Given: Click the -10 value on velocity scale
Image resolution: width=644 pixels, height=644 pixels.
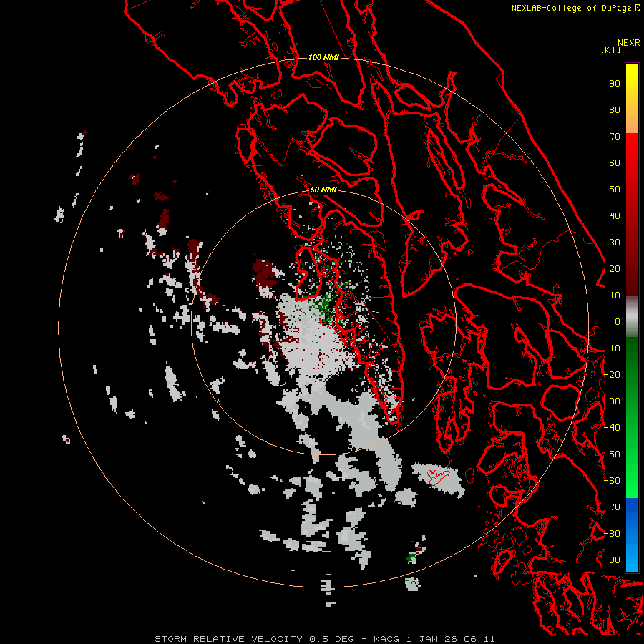Looking at the screenshot, I should coord(612,348).
